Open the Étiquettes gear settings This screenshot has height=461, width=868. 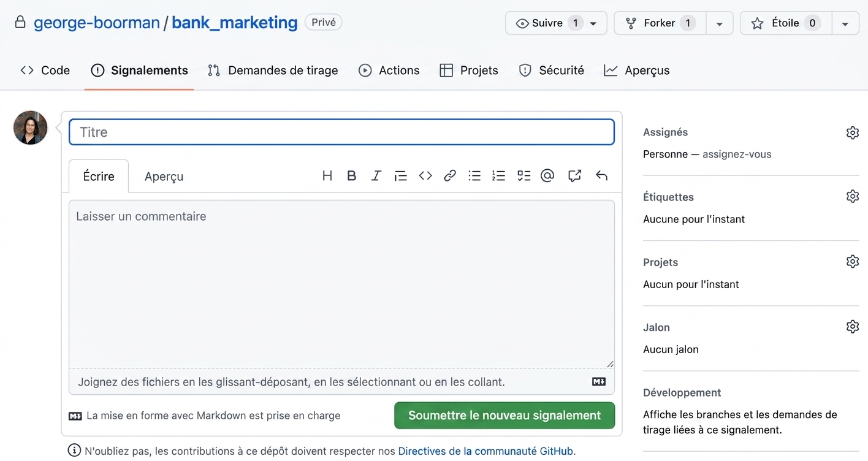coord(853,196)
